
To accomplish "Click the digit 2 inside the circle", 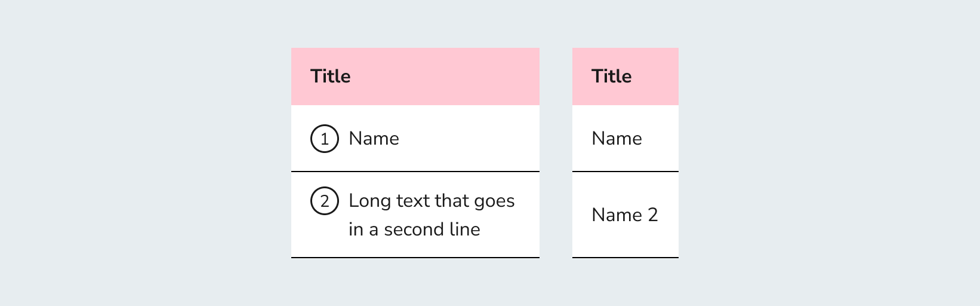I will (325, 201).
